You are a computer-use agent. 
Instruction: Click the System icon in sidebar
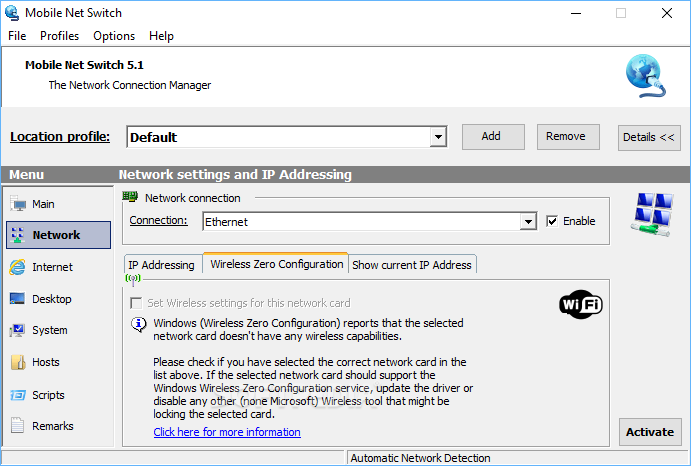tap(17, 330)
